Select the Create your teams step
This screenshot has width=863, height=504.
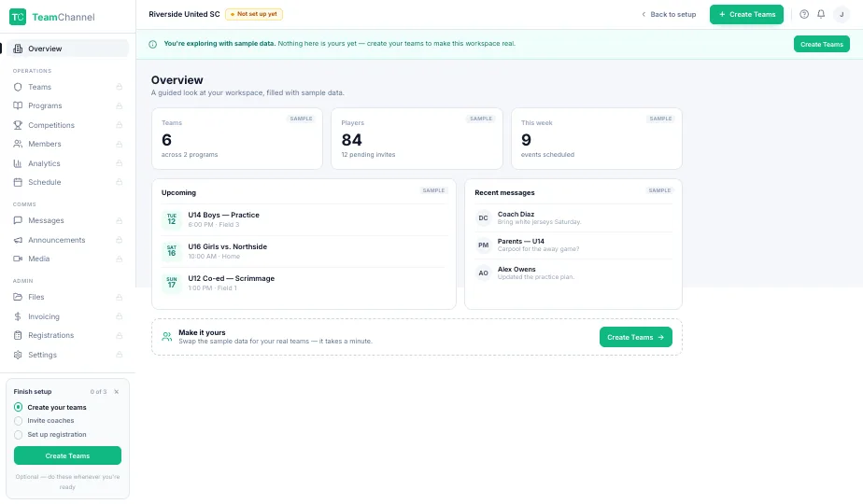[50, 407]
